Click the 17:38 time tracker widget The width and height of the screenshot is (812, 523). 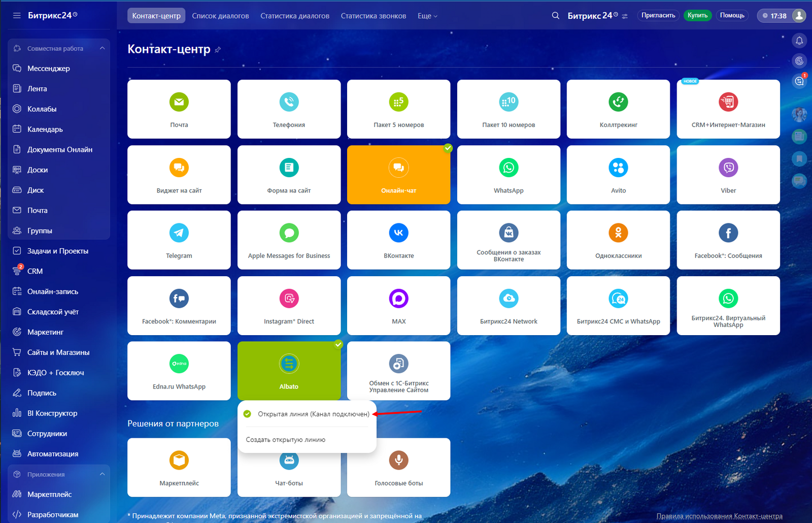pos(774,16)
